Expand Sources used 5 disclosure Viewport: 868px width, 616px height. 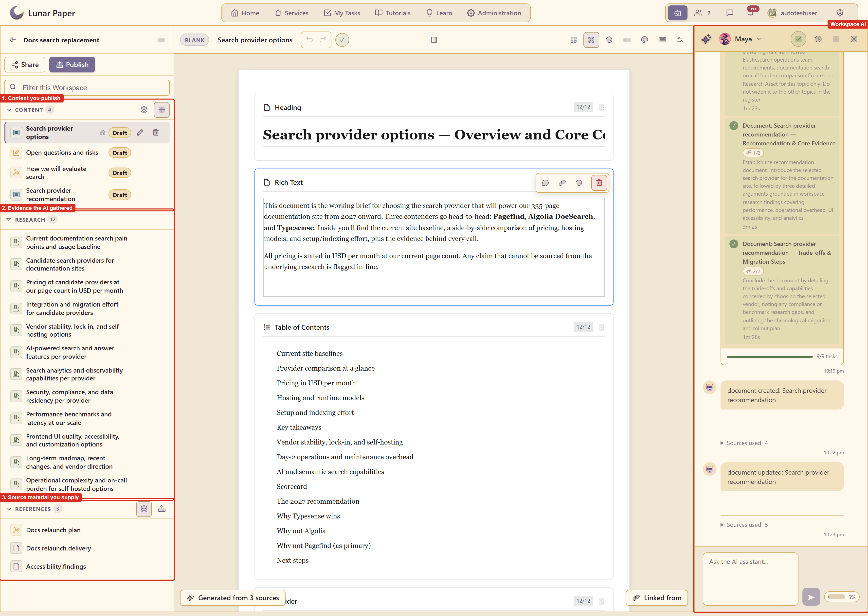(x=744, y=525)
